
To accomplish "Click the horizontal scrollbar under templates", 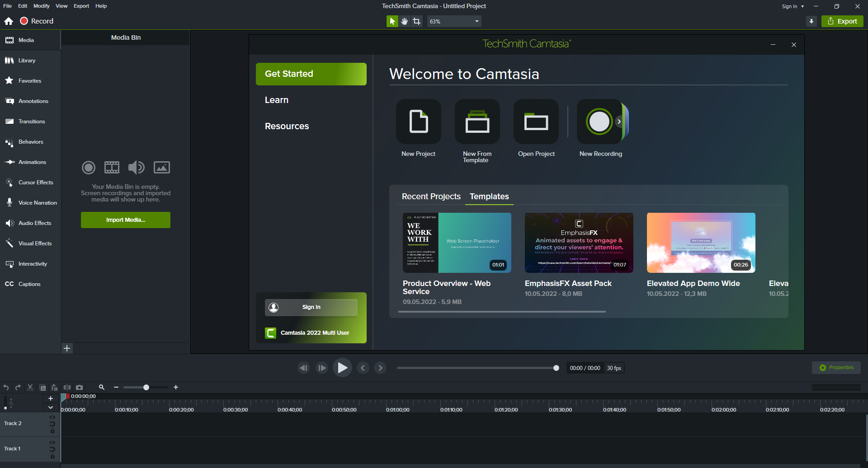I will pos(502,312).
